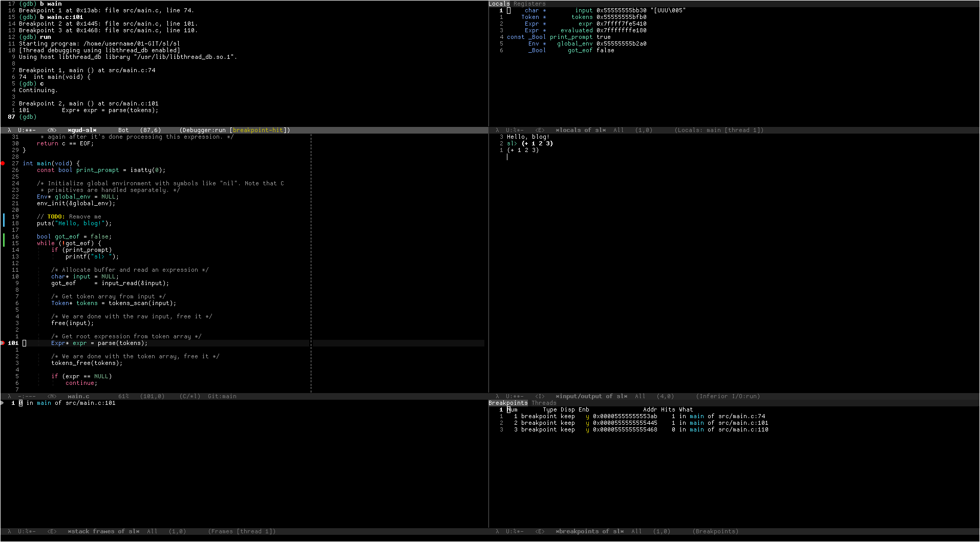Viewport: 980px width, 542px height.
Task: Click the address 0x0000555555555445 in Breakpoints
Action: (x=625, y=423)
